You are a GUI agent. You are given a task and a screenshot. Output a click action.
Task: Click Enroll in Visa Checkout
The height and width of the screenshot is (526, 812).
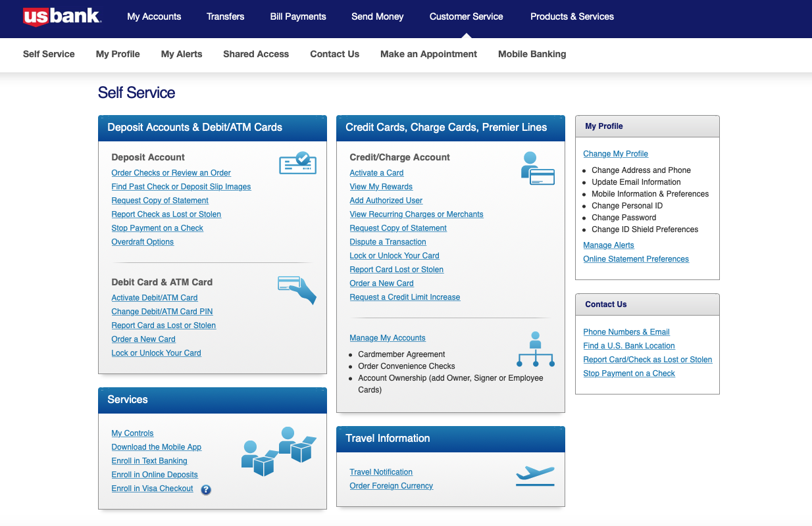click(x=153, y=489)
